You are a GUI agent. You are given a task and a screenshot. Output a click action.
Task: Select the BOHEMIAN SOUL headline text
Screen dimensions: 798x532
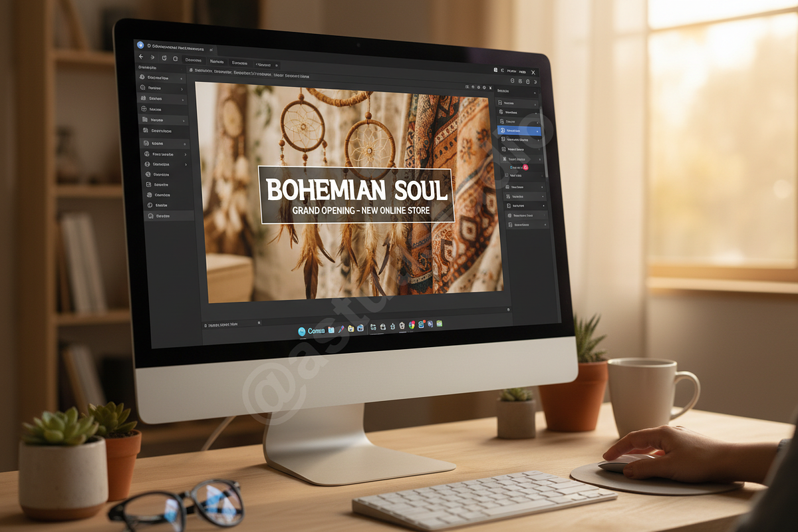(356, 190)
